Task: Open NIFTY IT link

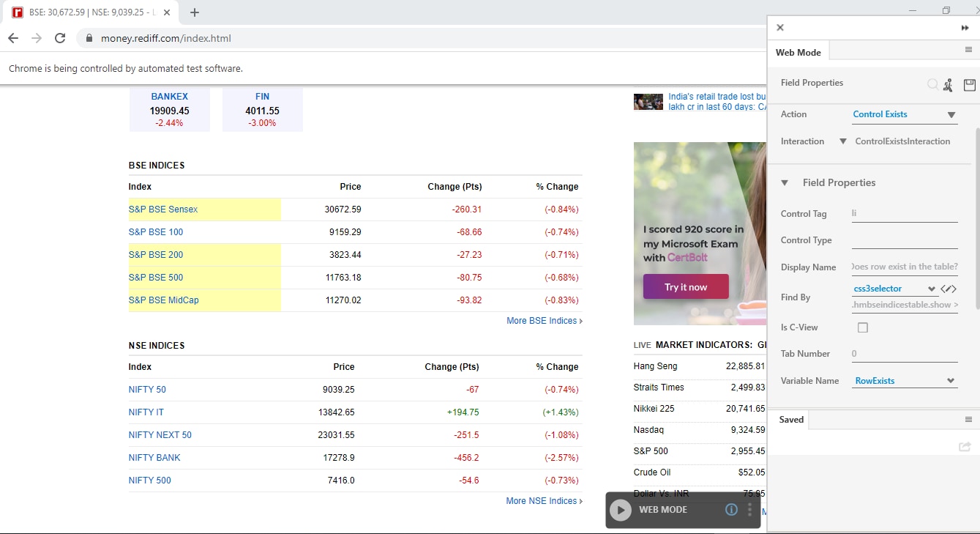Action: click(x=146, y=412)
